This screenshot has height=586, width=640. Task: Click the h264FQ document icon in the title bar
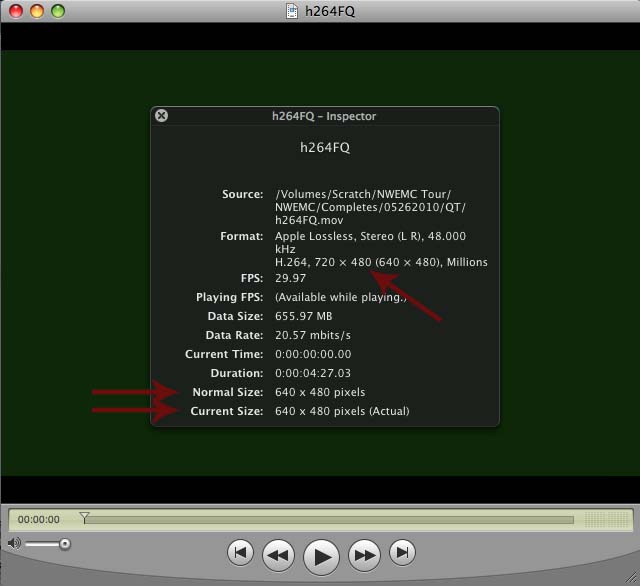(x=292, y=11)
